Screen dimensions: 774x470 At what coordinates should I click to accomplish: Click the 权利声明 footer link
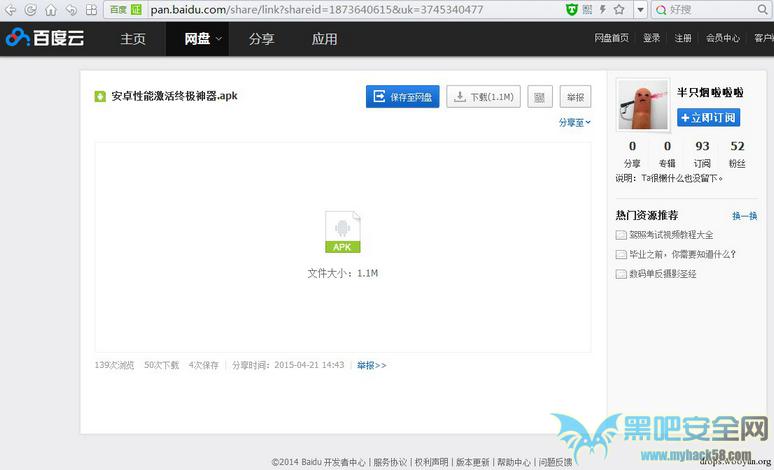[431, 462]
